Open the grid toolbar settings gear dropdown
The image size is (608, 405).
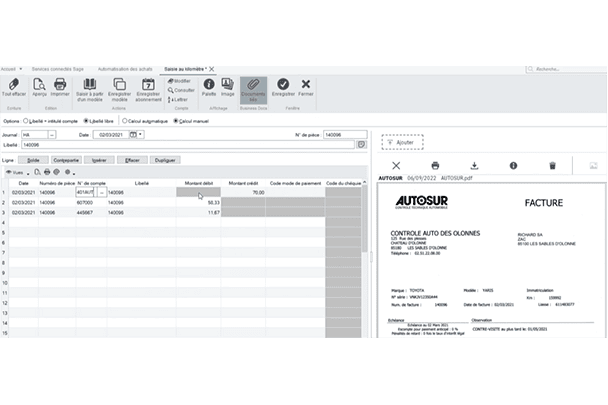(69, 172)
